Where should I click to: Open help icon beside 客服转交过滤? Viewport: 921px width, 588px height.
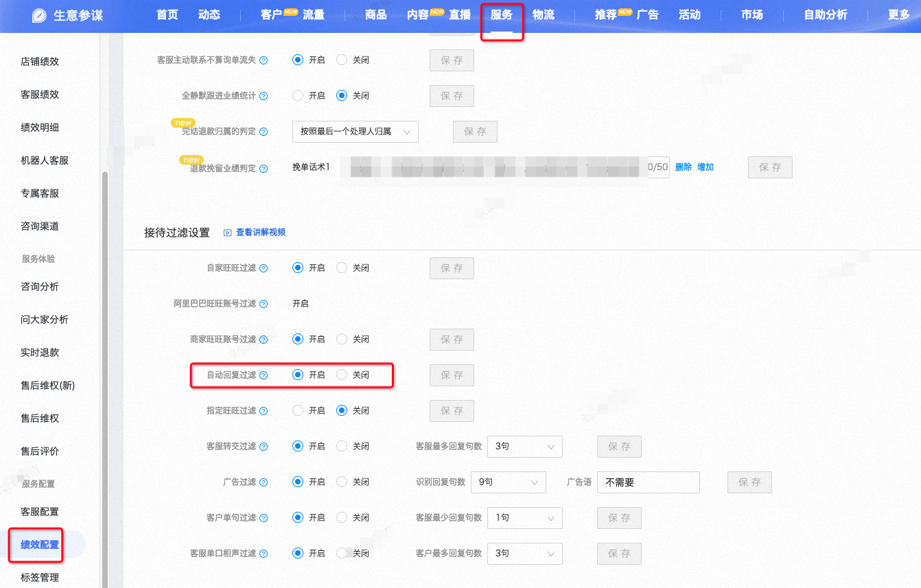tap(264, 447)
